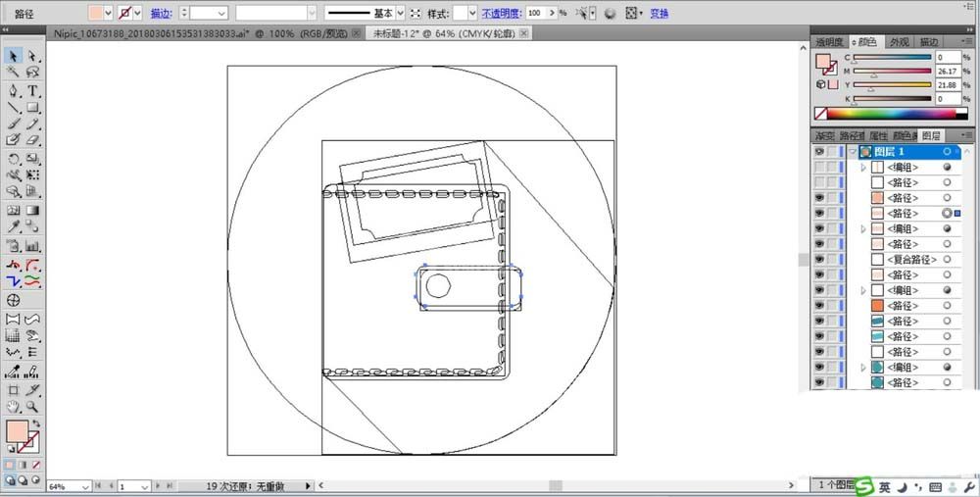The height and width of the screenshot is (497, 980).
Task: Set paint mode to Gradient button
Action: pyautogui.click(x=24, y=465)
